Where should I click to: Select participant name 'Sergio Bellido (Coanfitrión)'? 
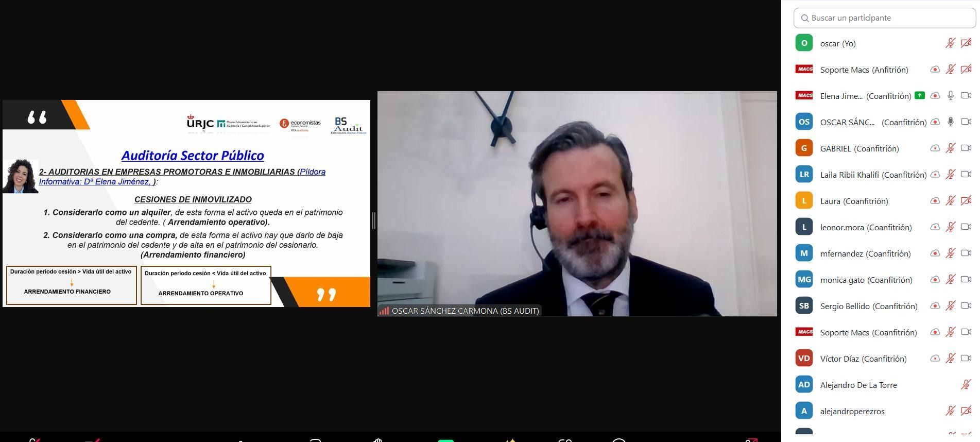click(869, 306)
